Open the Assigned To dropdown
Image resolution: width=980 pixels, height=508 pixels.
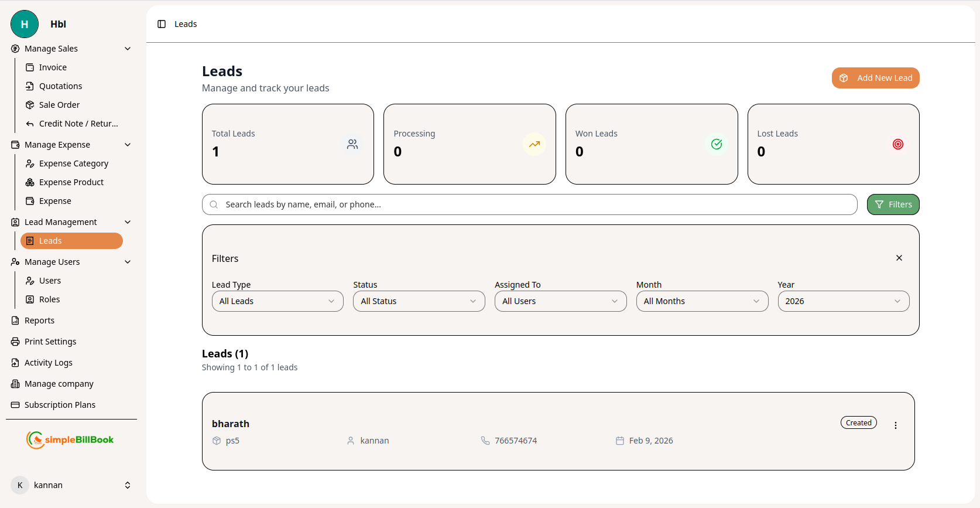coord(560,301)
